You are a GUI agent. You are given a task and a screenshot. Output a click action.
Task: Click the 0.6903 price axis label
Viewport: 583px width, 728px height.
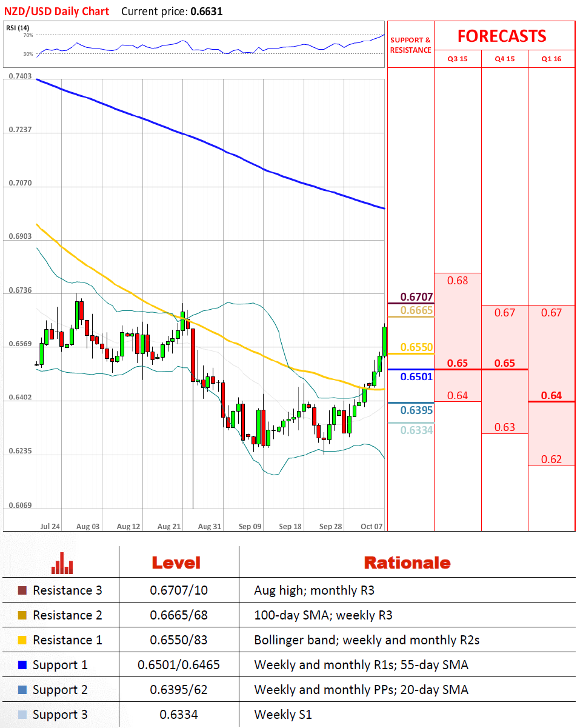pos(20,236)
